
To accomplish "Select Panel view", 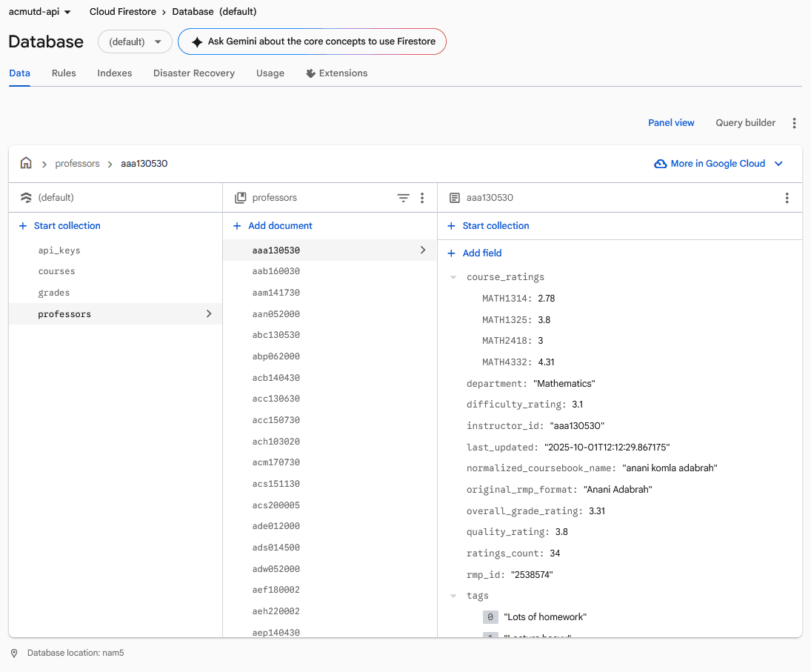I will [671, 122].
